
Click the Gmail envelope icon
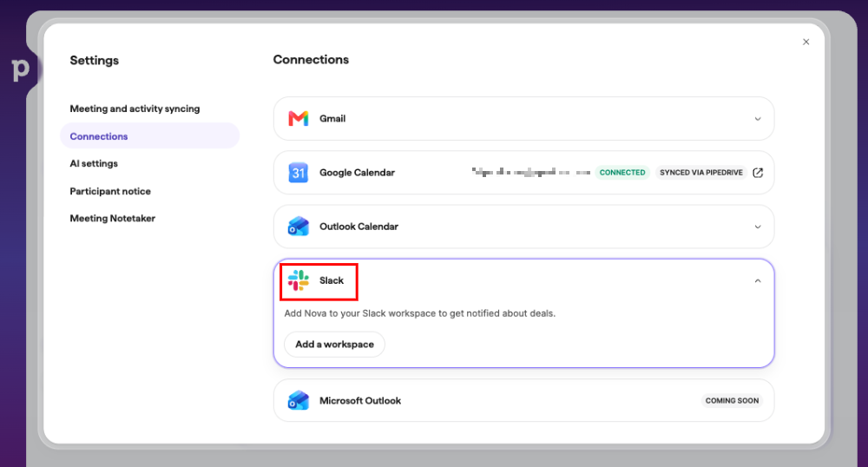pyautogui.click(x=299, y=118)
